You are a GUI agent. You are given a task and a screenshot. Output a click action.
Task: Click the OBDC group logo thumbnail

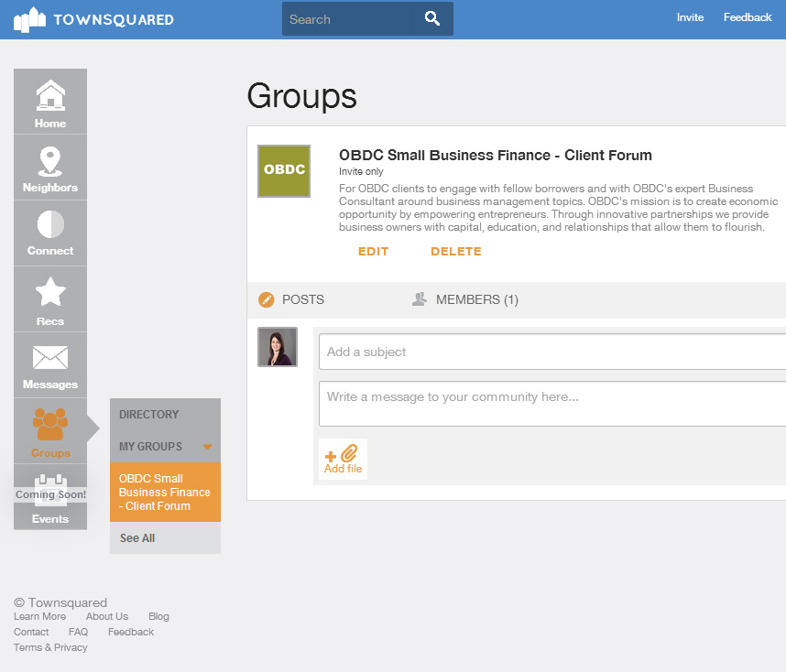tap(284, 171)
